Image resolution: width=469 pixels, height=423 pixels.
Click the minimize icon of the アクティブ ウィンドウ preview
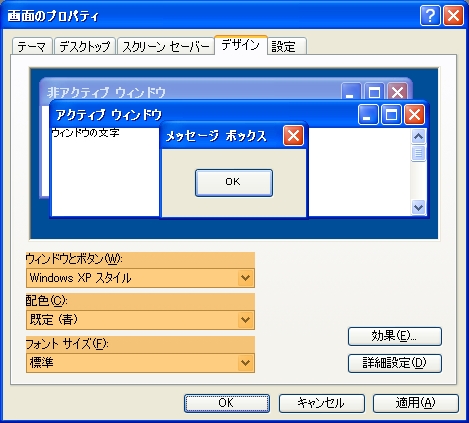pyautogui.click(x=368, y=115)
